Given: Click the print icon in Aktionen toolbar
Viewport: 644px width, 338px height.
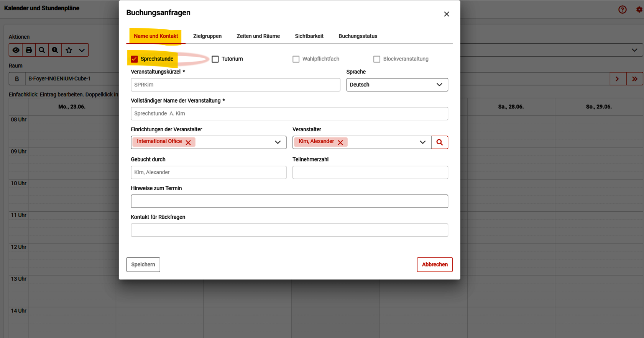Looking at the screenshot, I should [x=29, y=50].
